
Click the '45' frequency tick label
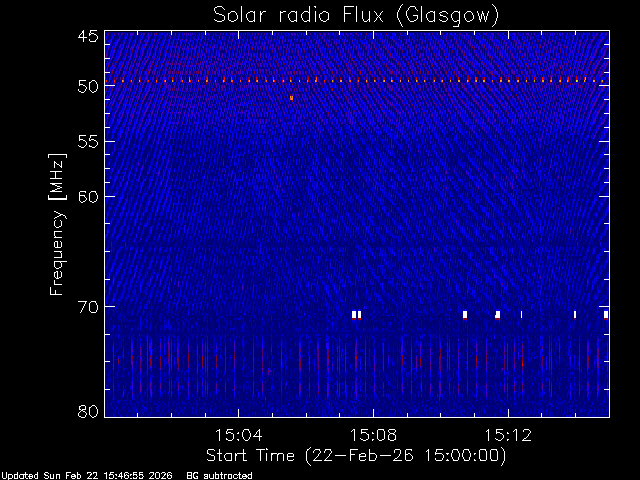click(x=88, y=36)
